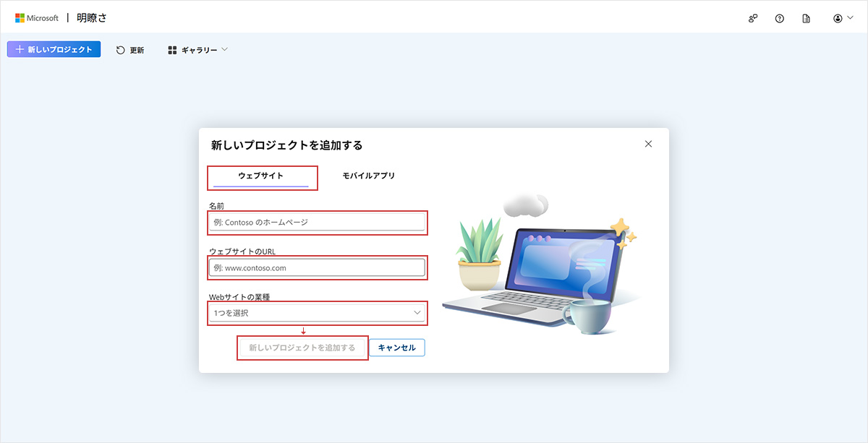Open the help question mark icon
Screen dimensions: 868x443
780,19
